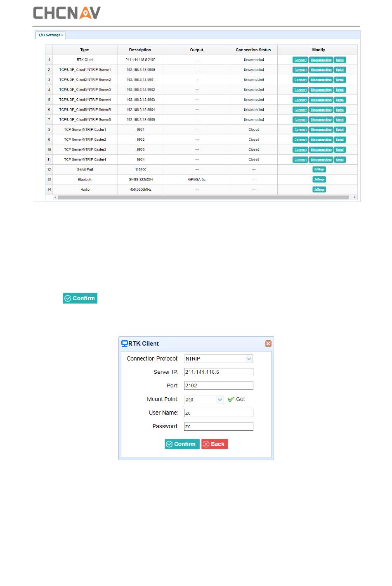Select the 115200 Serial Port description

pyautogui.click(x=141, y=170)
